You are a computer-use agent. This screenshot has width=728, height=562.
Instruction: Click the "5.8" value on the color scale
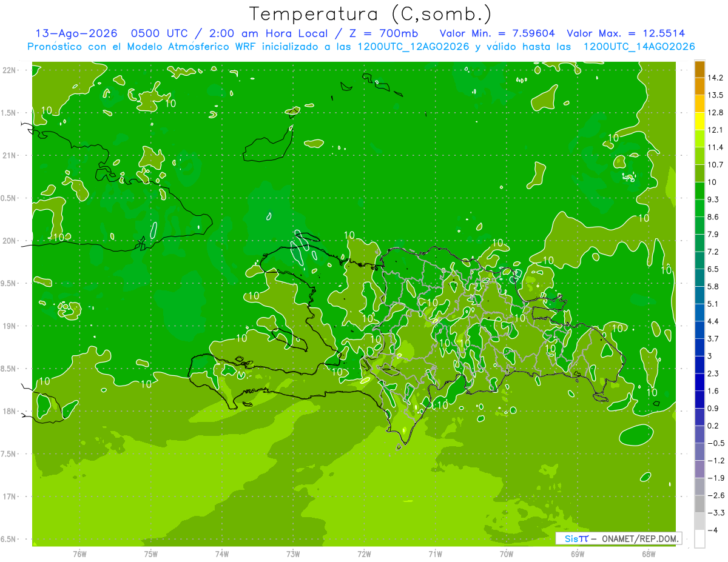click(x=713, y=286)
